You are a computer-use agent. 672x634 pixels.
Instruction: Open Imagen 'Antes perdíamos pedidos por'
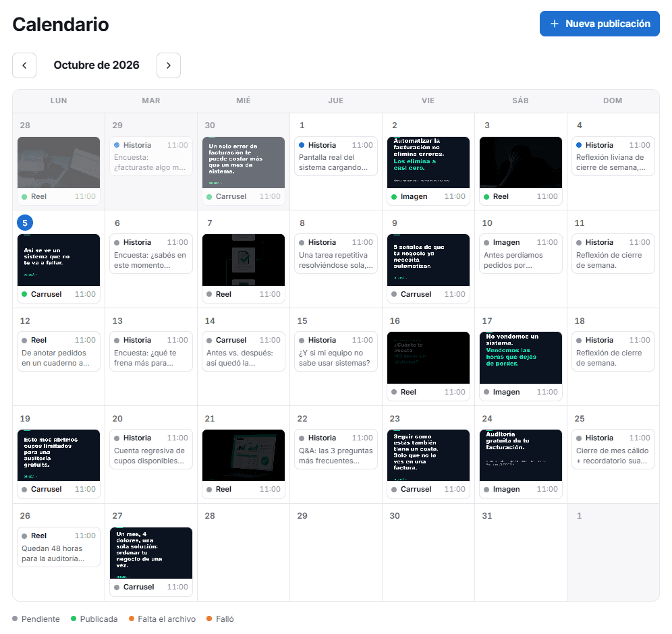pyautogui.click(x=521, y=254)
